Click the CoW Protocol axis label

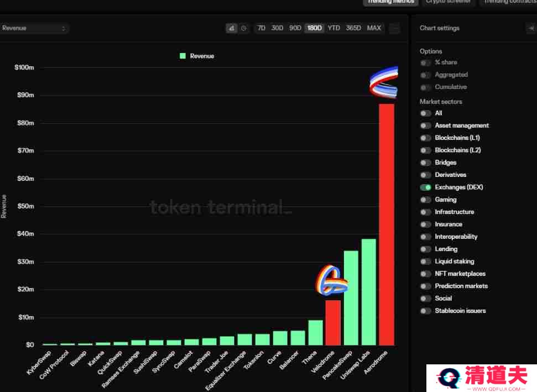(x=54, y=365)
